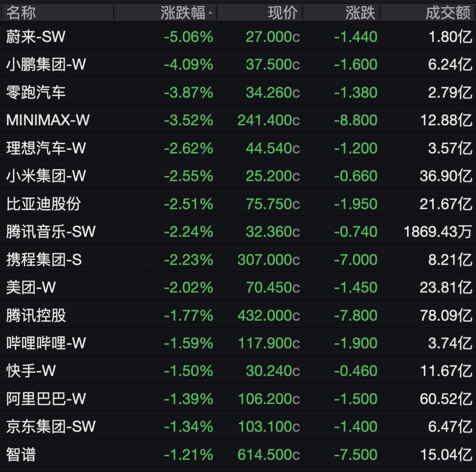
Task: Select the 蔚来-SW stock name
Action: tap(36, 37)
